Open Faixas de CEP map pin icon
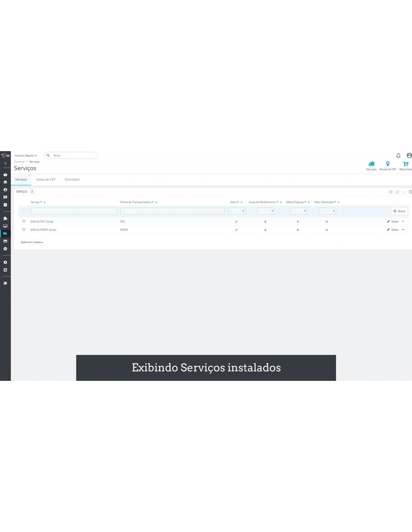The image size is (412, 532). tap(388, 164)
